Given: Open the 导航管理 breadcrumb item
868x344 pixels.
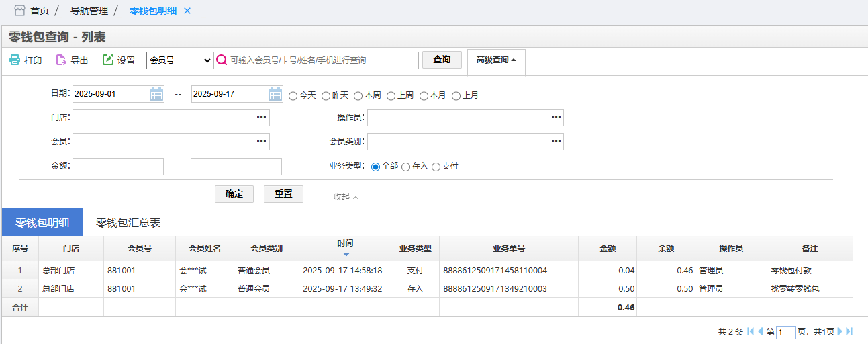Looking at the screenshot, I should click(x=89, y=11).
